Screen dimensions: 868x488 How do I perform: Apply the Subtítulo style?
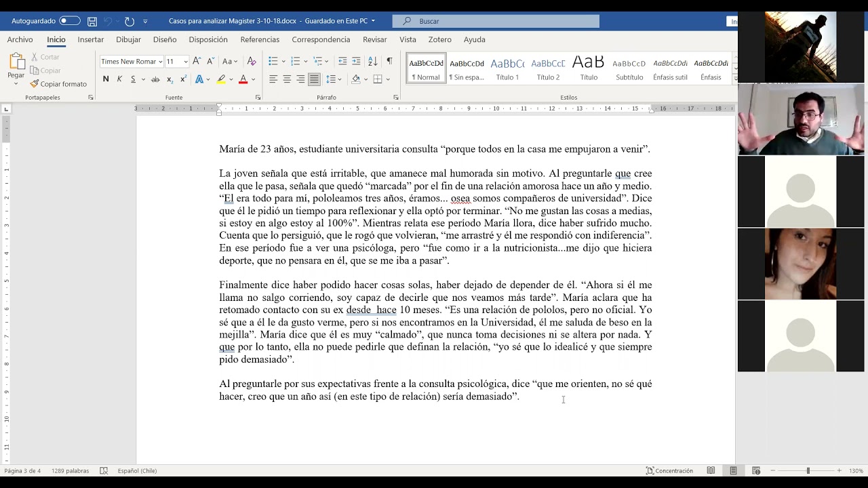tap(629, 68)
